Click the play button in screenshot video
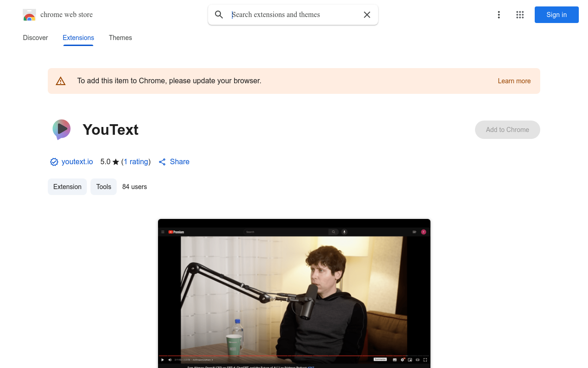 tap(163, 360)
